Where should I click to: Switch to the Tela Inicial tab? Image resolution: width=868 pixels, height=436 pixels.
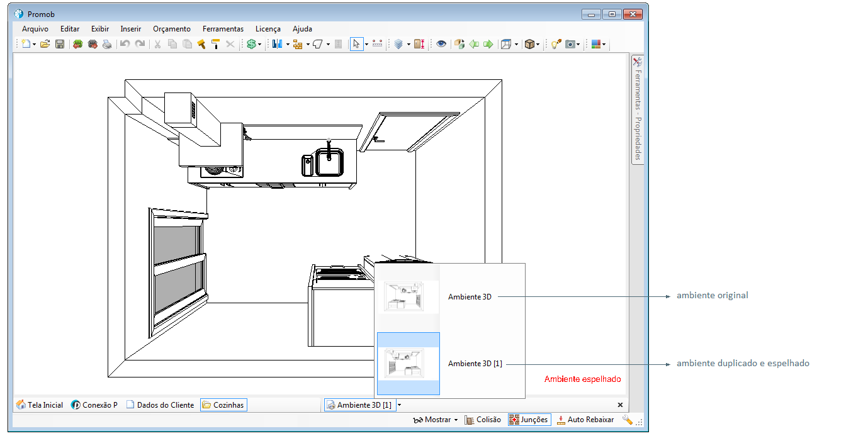40,405
